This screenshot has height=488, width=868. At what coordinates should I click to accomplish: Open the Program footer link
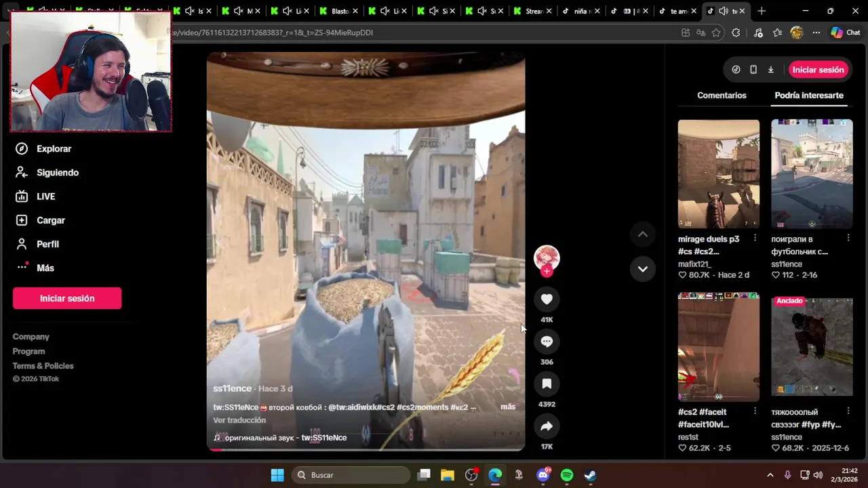[x=28, y=351]
